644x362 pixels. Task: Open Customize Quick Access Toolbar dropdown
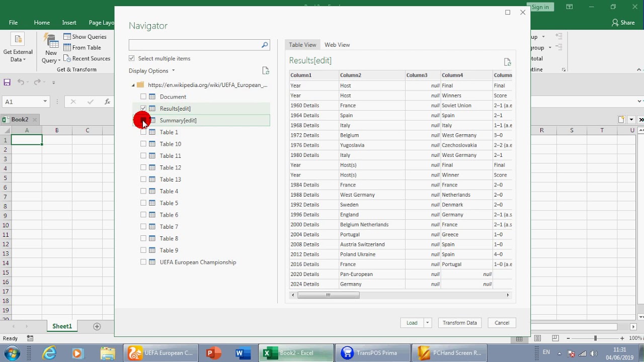point(53,82)
